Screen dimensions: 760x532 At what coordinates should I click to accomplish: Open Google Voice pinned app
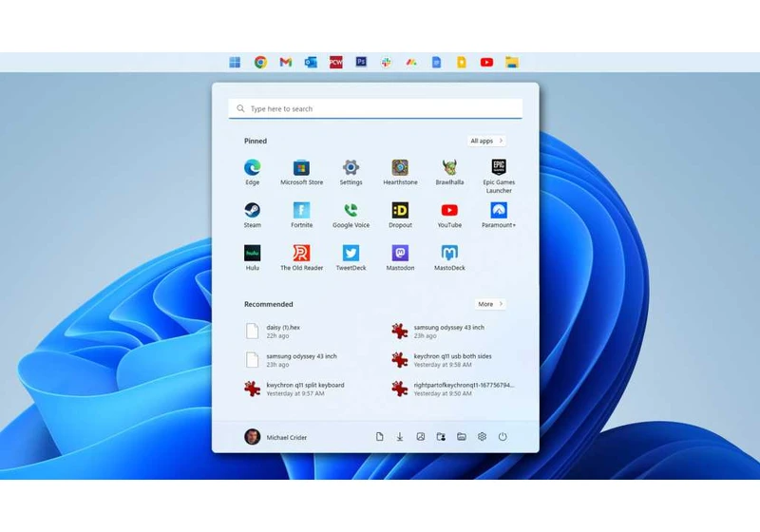click(x=351, y=215)
